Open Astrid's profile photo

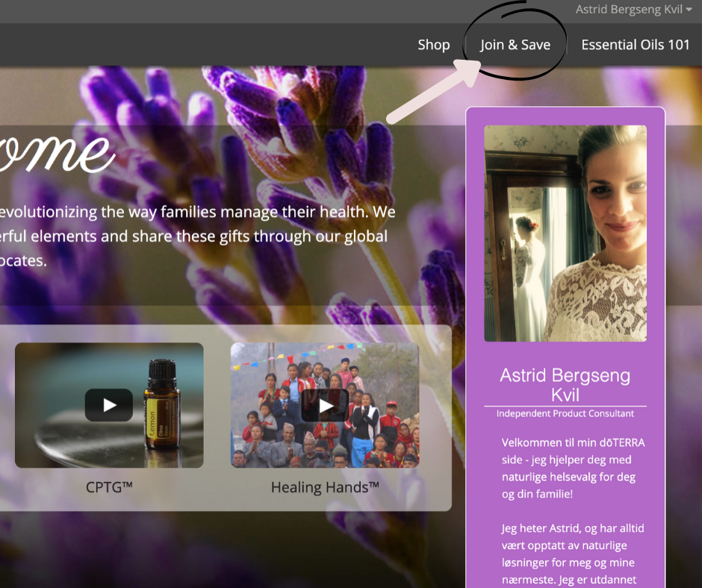(x=565, y=233)
